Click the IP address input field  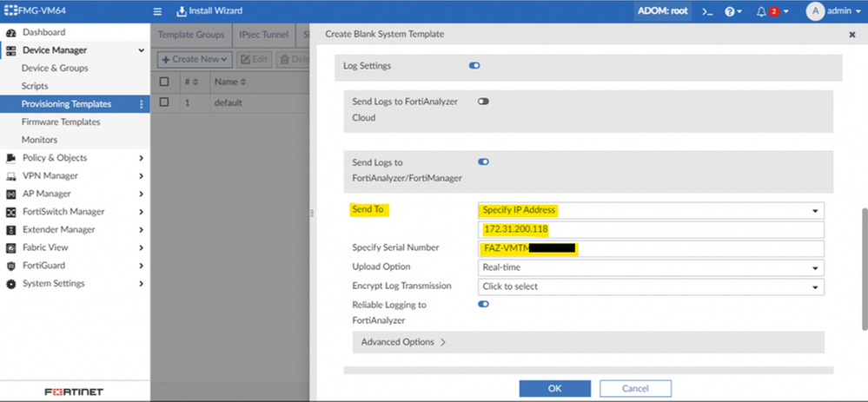tap(650, 229)
